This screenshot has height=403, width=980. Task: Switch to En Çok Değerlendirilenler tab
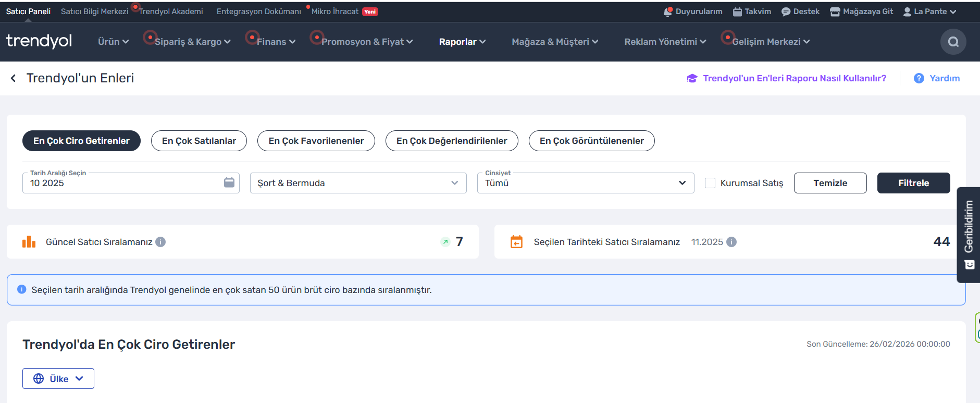(x=452, y=141)
